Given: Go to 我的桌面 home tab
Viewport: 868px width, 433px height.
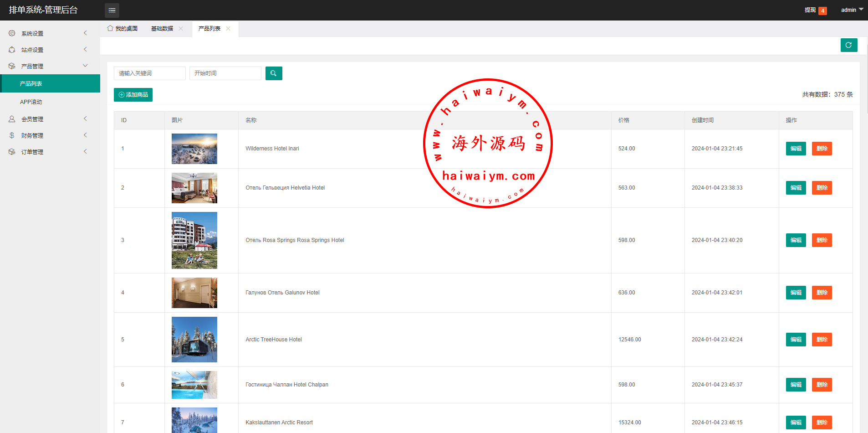Looking at the screenshot, I should 123,29.
